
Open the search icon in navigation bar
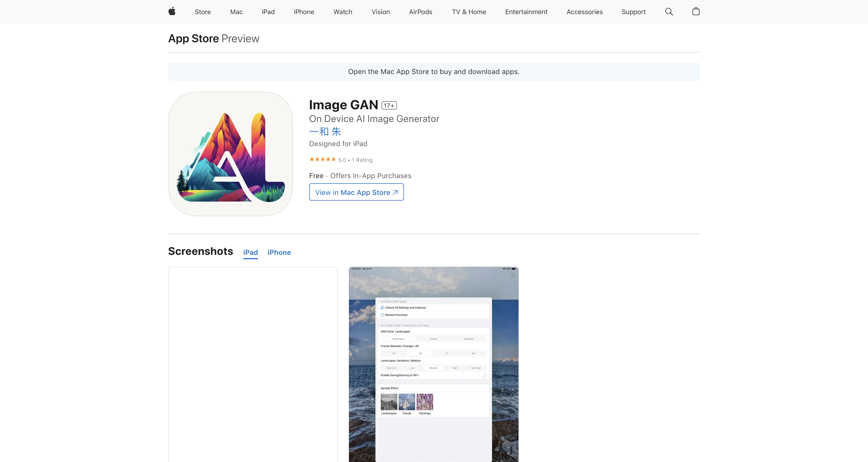(x=669, y=12)
